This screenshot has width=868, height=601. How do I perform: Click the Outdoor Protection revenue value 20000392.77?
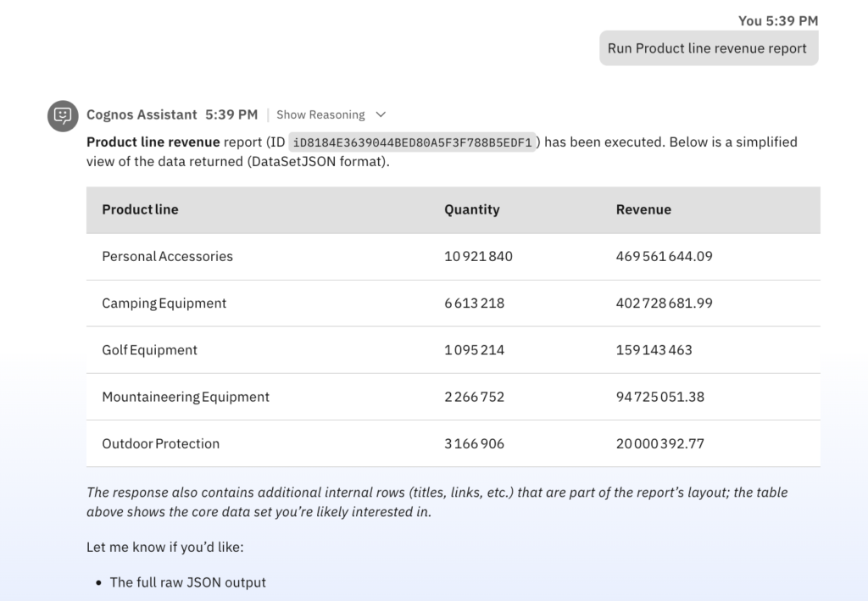(659, 443)
